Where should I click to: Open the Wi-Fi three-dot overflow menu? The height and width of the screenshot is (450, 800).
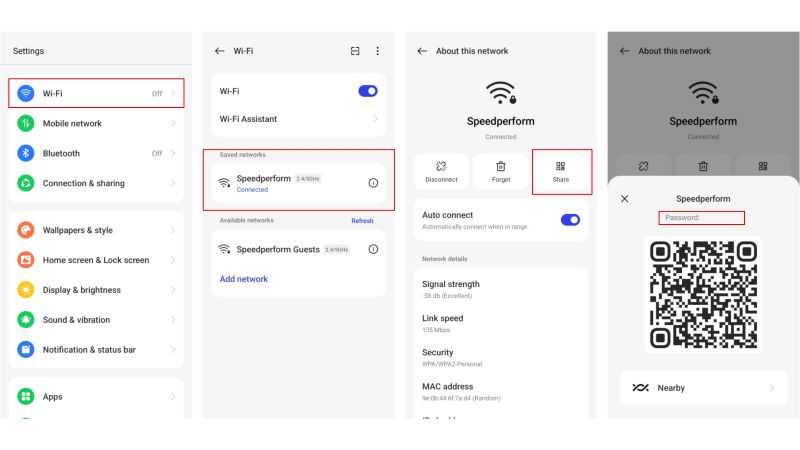tap(378, 51)
